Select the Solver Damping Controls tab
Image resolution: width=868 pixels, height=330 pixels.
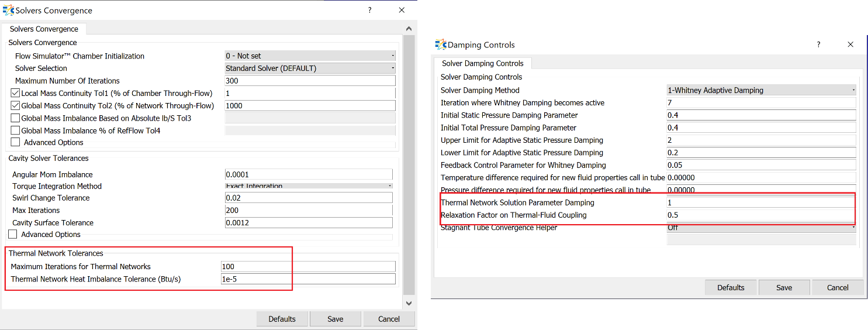click(482, 63)
